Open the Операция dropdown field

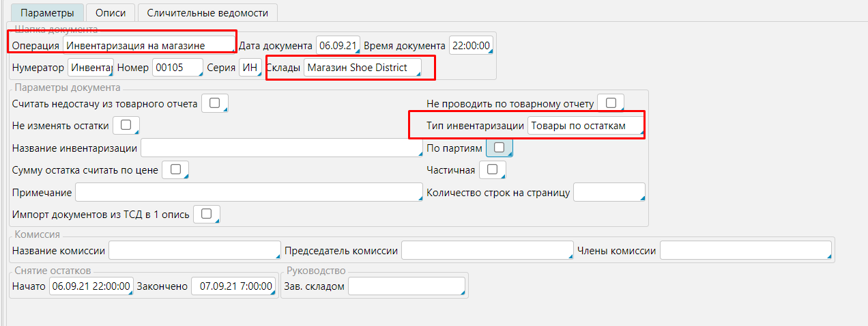[149, 45]
